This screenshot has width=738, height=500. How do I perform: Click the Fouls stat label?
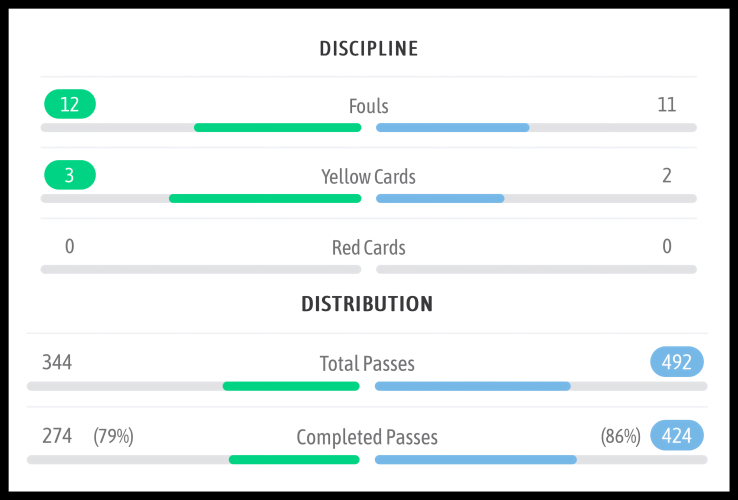[368, 105]
